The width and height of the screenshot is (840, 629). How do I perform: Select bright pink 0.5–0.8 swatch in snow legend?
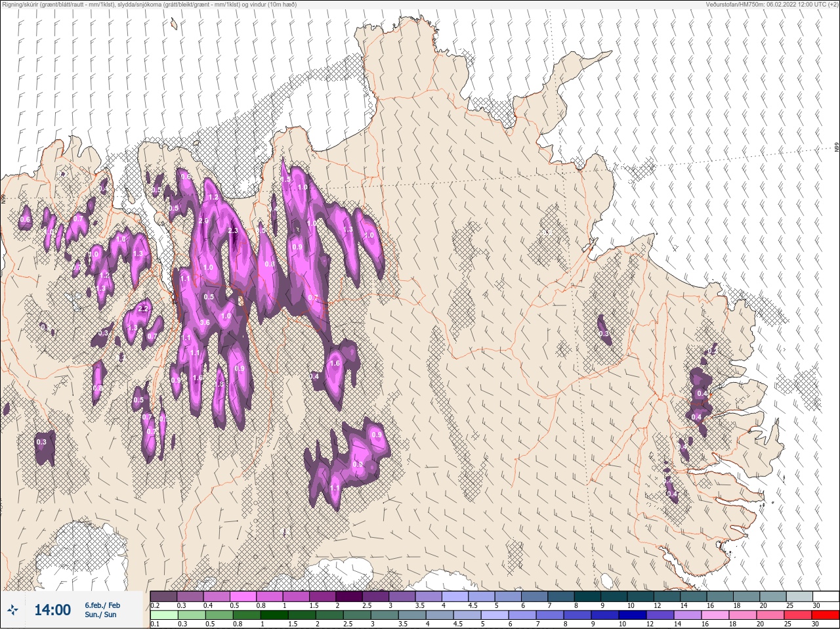pos(243,596)
